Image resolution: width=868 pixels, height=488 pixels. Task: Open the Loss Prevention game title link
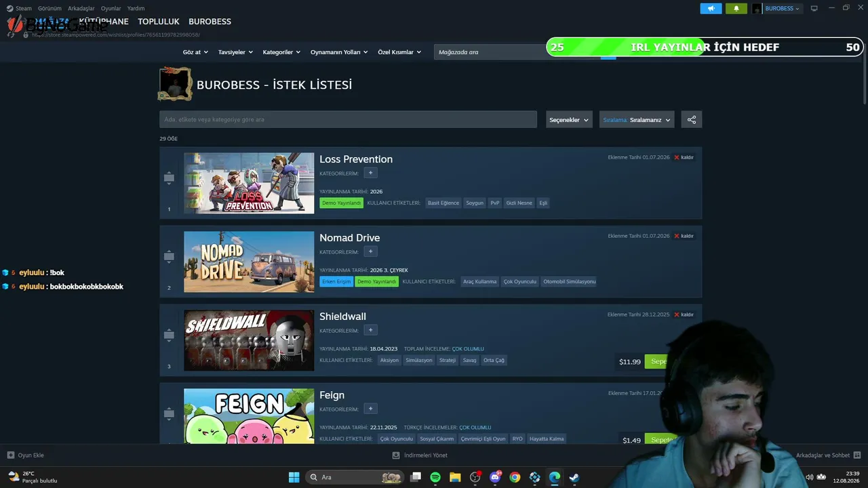(x=356, y=159)
